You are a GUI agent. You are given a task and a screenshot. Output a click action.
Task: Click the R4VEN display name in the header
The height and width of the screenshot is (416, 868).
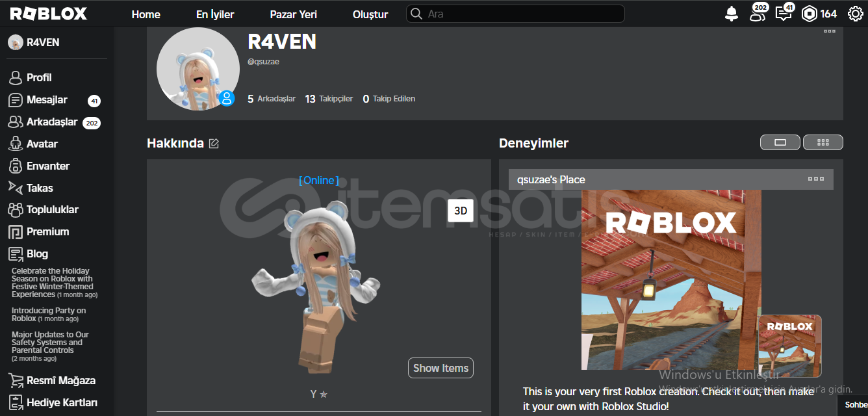coord(282,42)
